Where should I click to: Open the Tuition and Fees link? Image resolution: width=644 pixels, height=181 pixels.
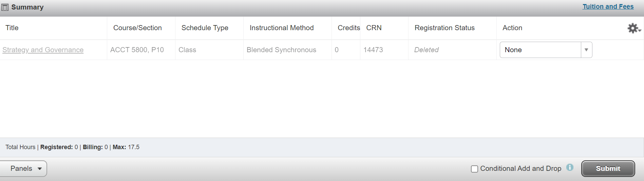608,6
